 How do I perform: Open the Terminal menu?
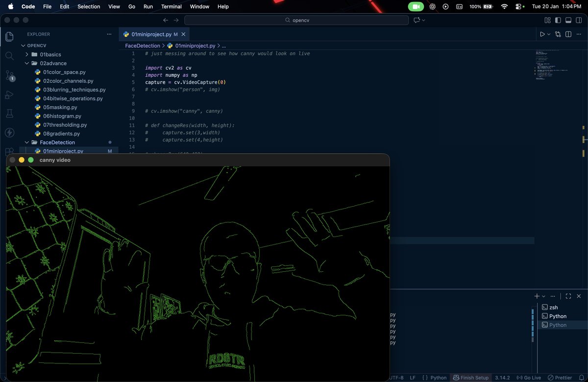[x=171, y=6]
